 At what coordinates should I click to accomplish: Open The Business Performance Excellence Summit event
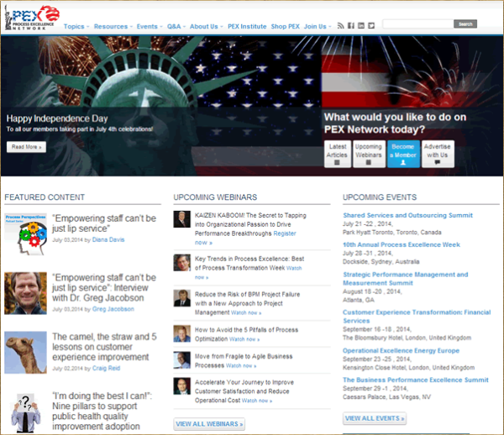[416, 380]
